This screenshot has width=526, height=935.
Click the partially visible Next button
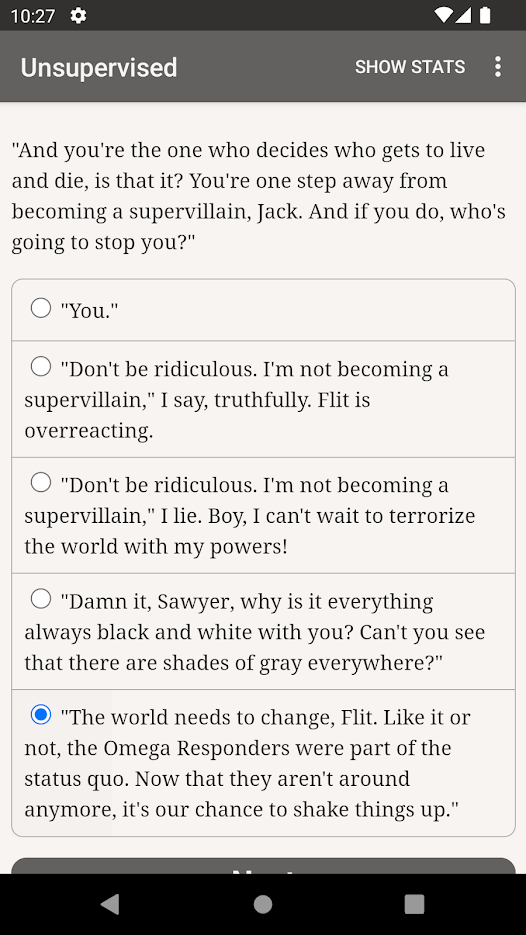coord(263,866)
